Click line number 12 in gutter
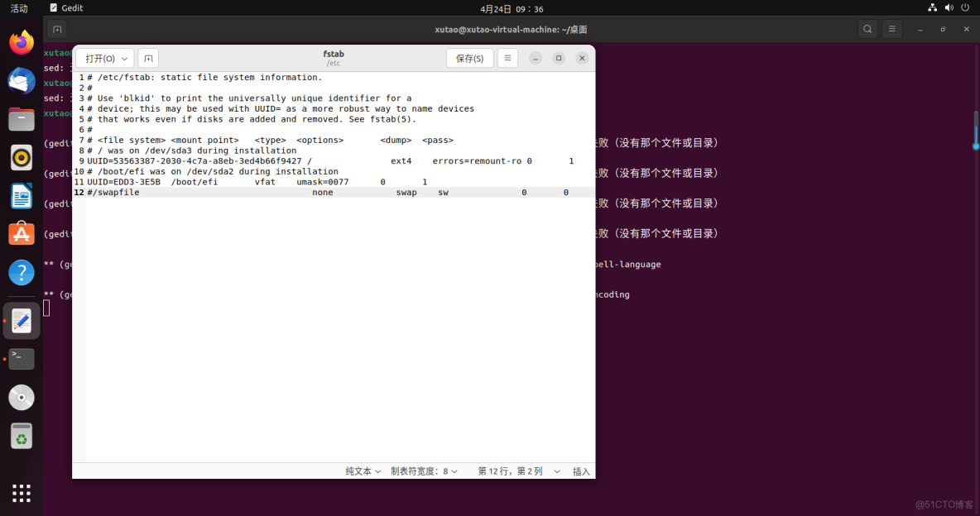Image resolution: width=980 pixels, height=516 pixels. [79, 193]
